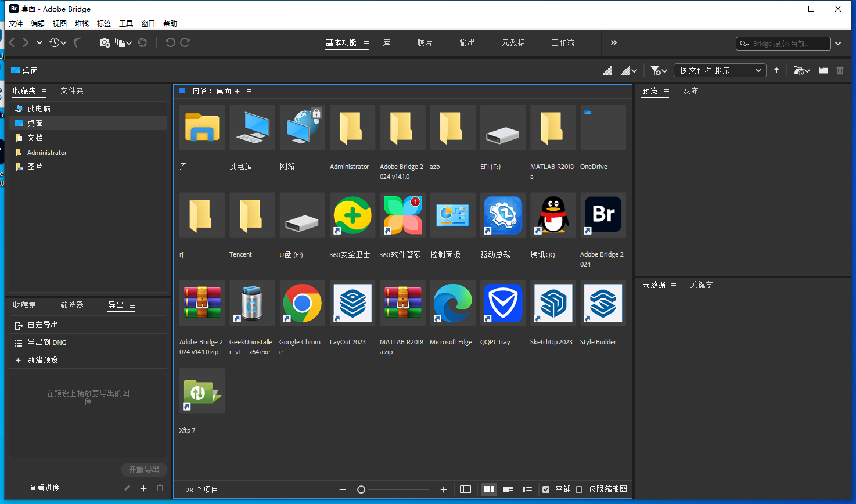Open the 导出 panel hamburger menu

(132, 305)
